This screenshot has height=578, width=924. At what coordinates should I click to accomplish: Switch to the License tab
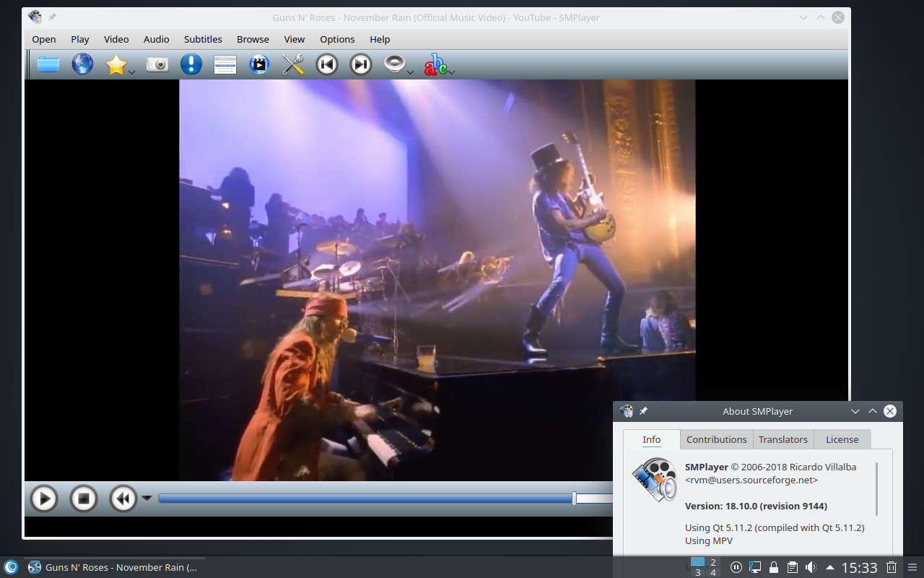pos(842,439)
